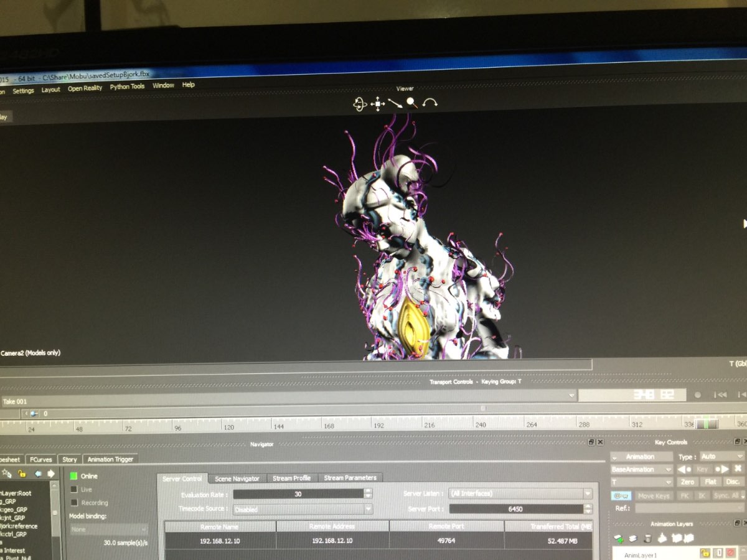The height and width of the screenshot is (560, 747).
Task: Click the Move Keys button
Action: click(x=653, y=496)
